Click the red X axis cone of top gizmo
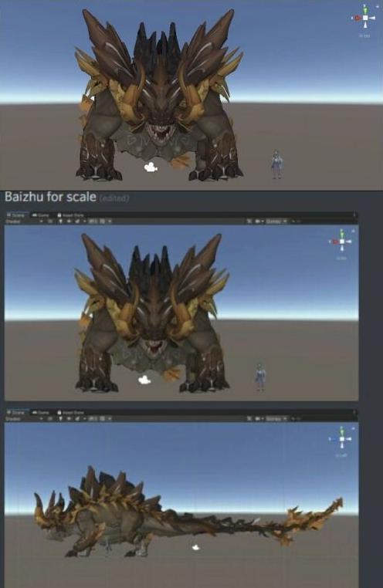Viewport: 383px width, 588px height. [357, 18]
